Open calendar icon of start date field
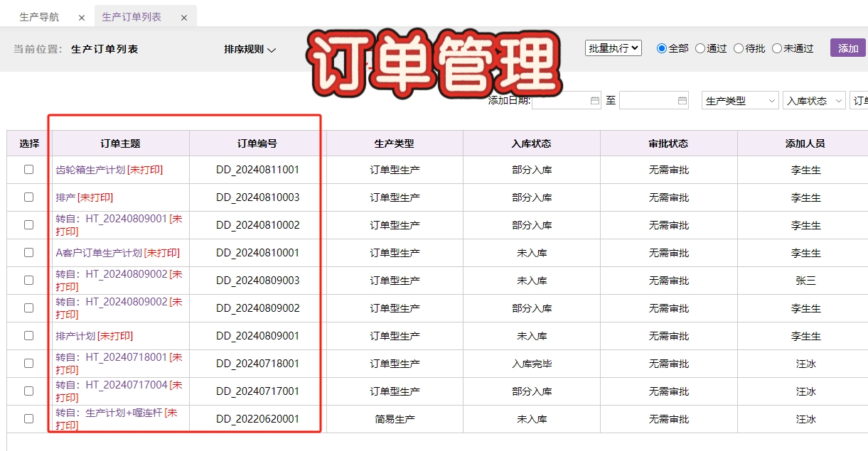Image resolution: width=868 pixels, height=451 pixels. 595,101
